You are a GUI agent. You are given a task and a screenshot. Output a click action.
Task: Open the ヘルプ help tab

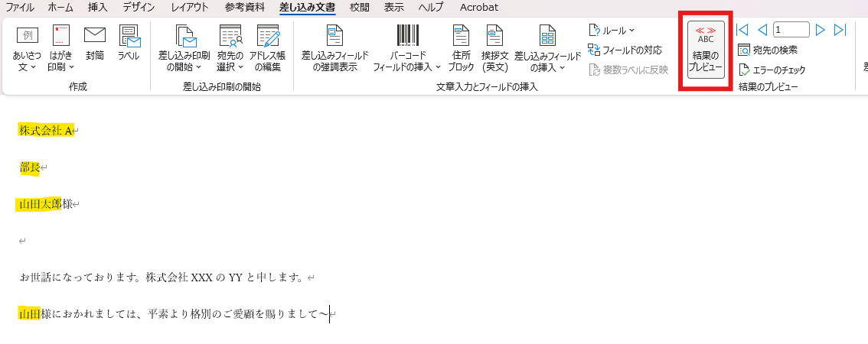pyautogui.click(x=431, y=8)
